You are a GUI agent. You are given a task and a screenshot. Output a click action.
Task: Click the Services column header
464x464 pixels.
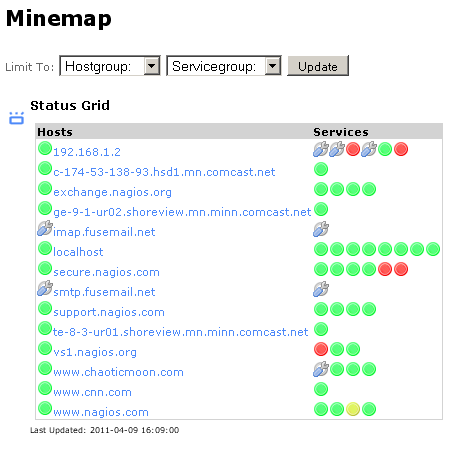pyautogui.click(x=341, y=132)
